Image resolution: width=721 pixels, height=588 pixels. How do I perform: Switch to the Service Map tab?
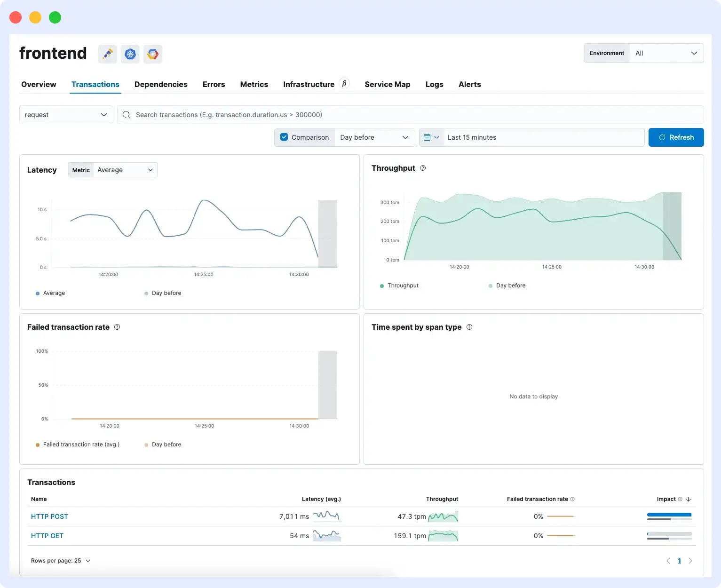tap(388, 84)
